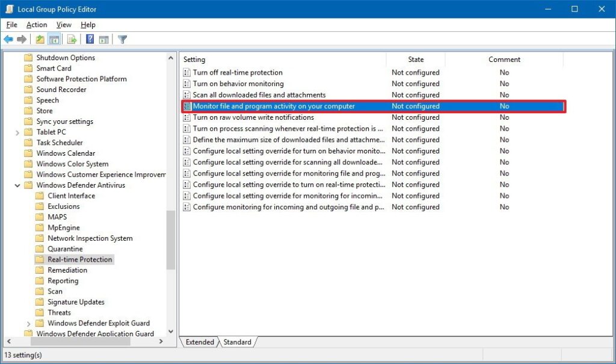The width and height of the screenshot is (616, 364).
Task: Sort by the State column header
Action: click(x=416, y=60)
